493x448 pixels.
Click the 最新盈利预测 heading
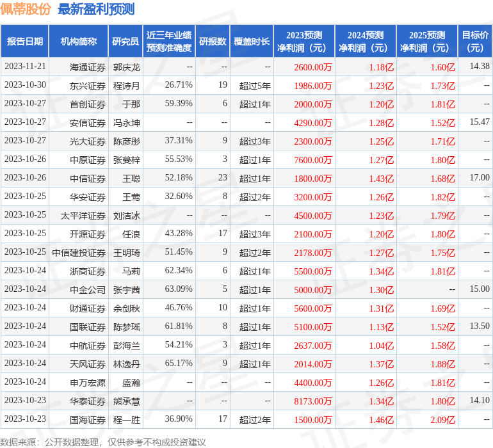click(x=96, y=9)
